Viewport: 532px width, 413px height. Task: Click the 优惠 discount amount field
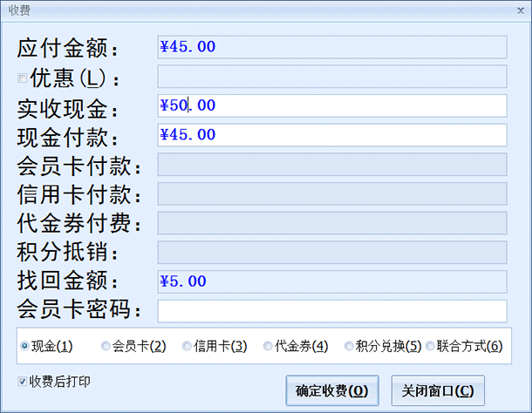coord(332,77)
